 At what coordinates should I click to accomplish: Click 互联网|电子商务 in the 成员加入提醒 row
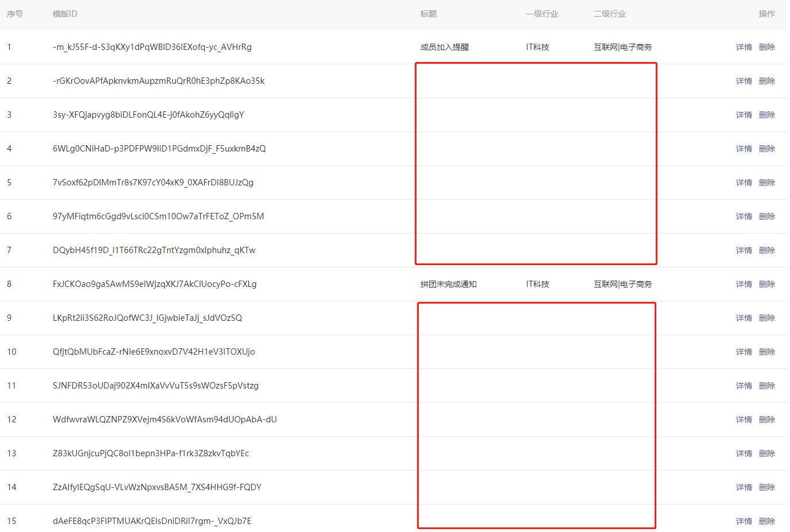(x=623, y=47)
